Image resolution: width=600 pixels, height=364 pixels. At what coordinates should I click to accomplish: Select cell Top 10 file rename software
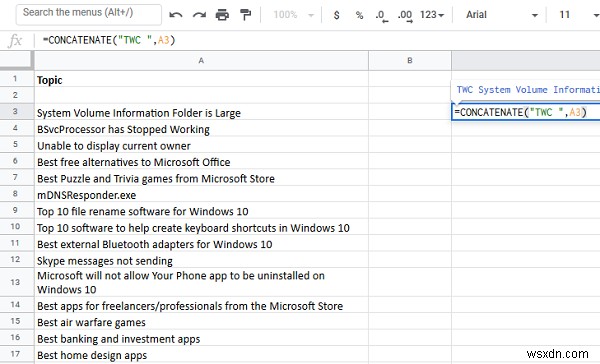coord(201,211)
